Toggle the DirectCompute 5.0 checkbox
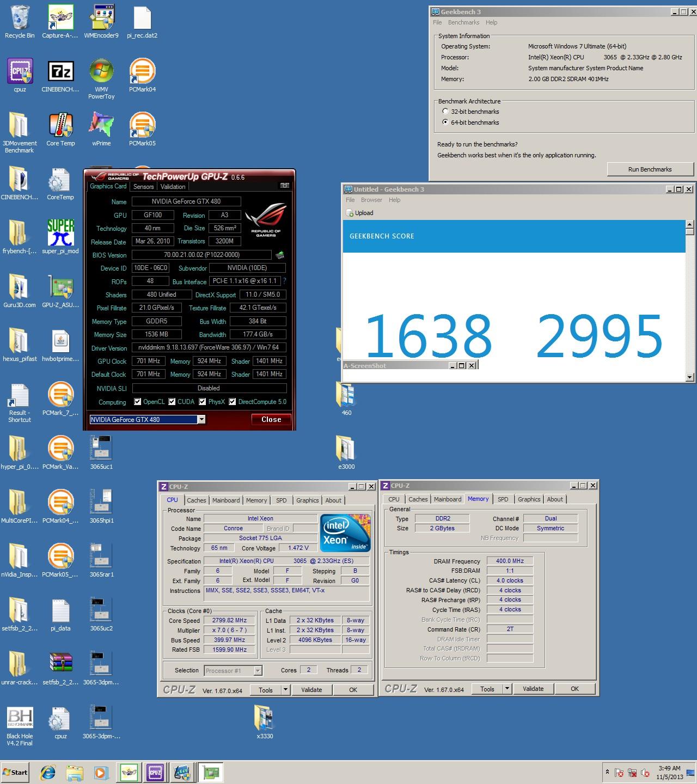 [233, 402]
